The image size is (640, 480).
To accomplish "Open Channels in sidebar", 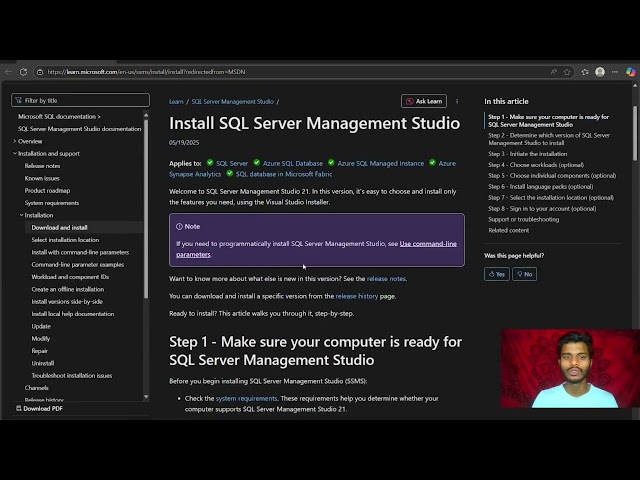I will pyautogui.click(x=37, y=388).
